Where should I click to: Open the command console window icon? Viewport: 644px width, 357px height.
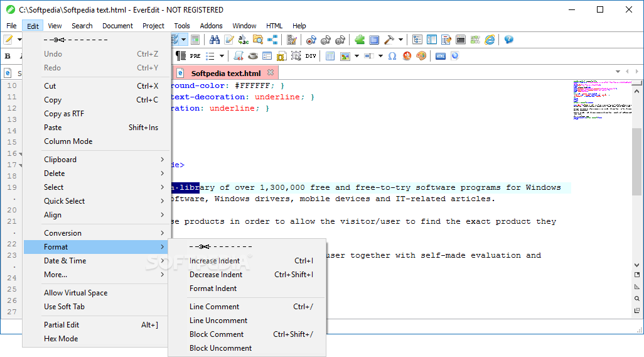tap(461, 40)
